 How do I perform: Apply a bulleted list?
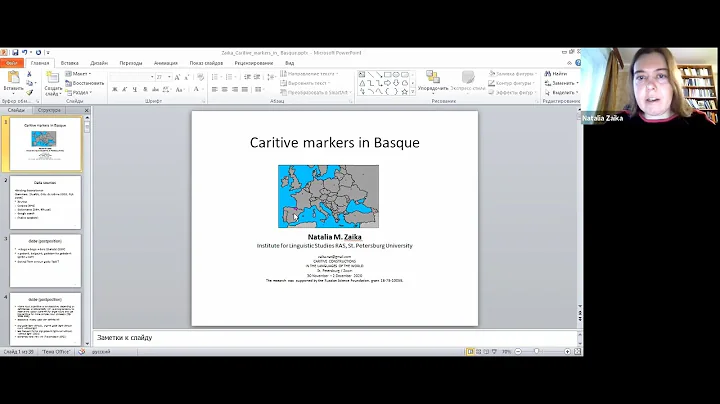216,77
